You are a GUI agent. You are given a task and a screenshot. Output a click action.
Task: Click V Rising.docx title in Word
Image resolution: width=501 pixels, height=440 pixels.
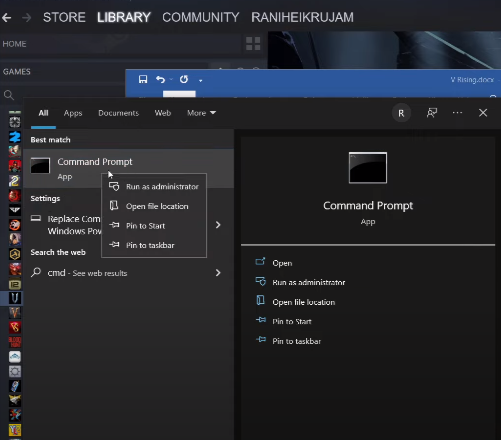click(x=472, y=80)
